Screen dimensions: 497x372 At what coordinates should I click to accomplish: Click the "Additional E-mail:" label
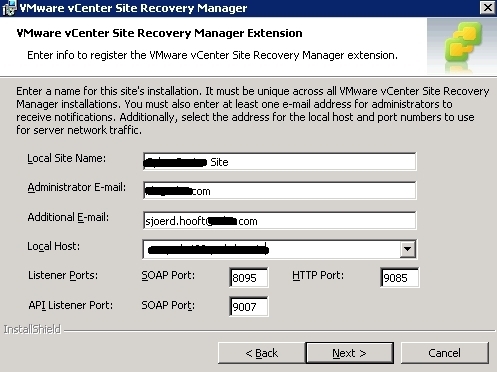click(68, 217)
